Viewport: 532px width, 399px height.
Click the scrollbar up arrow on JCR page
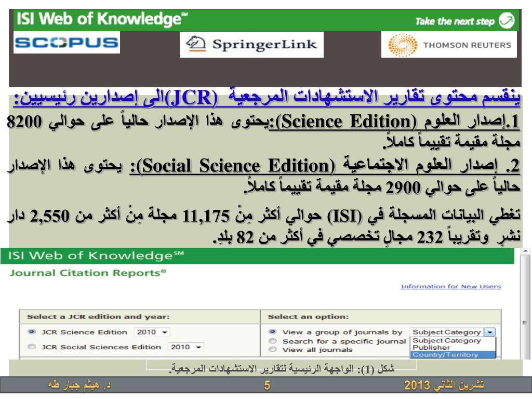(x=525, y=251)
